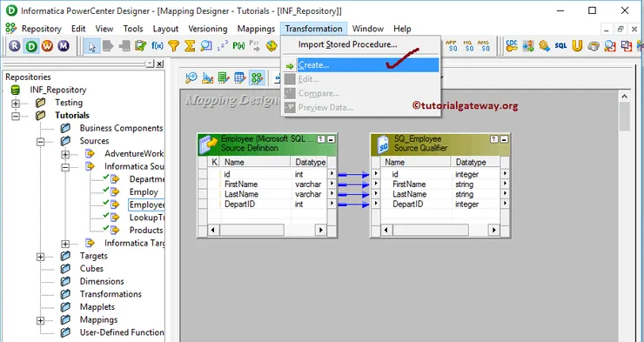Click right scroll arrow in SQ_Employee box
The image size is (644, 342).
tap(494, 230)
